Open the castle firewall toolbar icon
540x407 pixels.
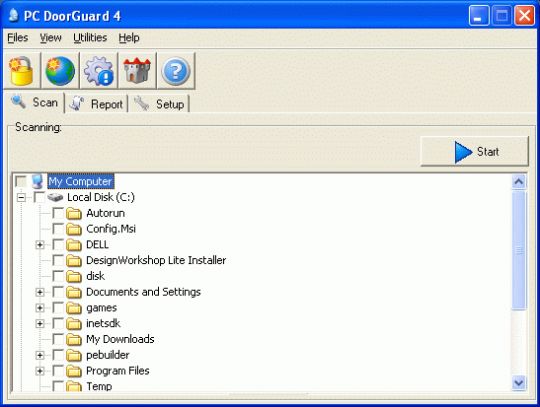click(137, 71)
